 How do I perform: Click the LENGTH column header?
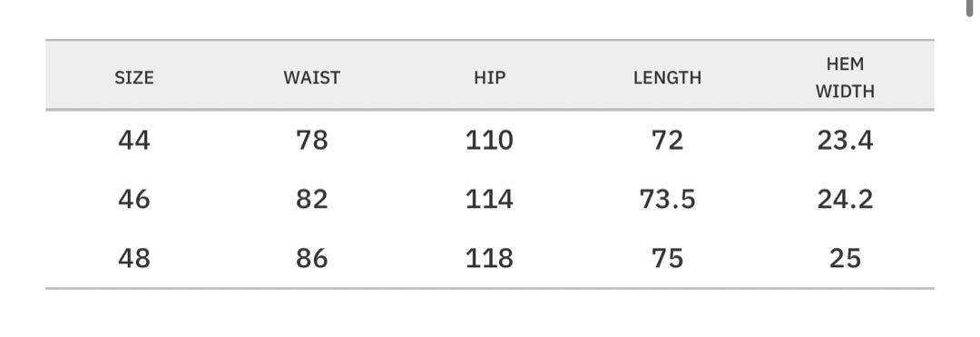point(667,77)
